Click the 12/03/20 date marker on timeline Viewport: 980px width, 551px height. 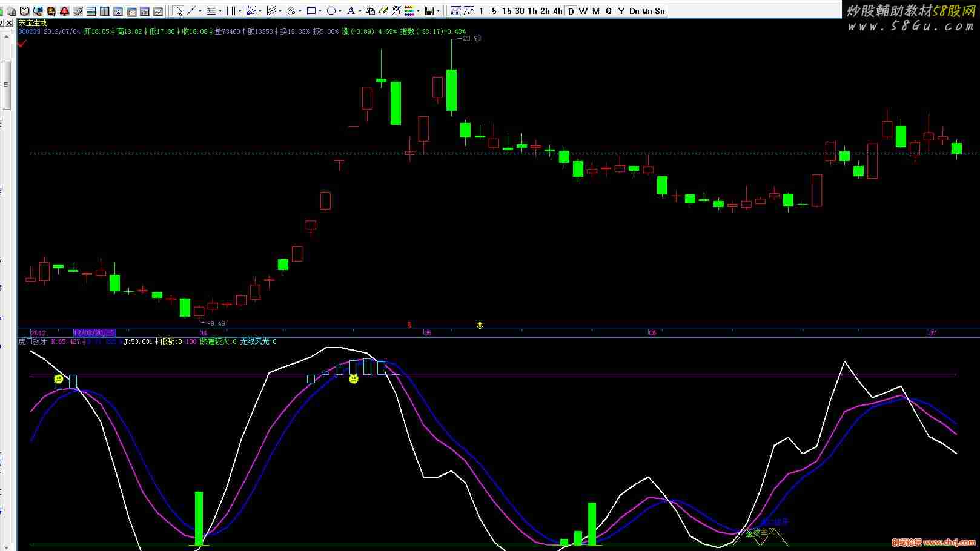93,333
